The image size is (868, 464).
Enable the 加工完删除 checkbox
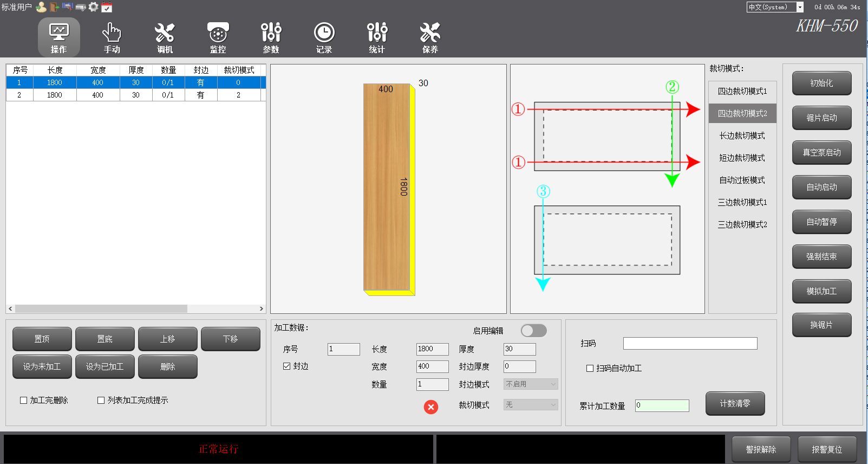pyautogui.click(x=24, y=401)
